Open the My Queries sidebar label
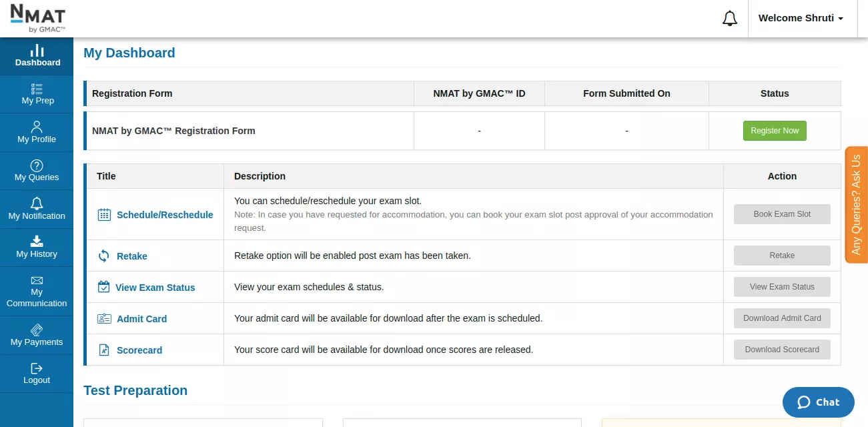The height and width of the screenshot is (427, 868). point(37,177)
